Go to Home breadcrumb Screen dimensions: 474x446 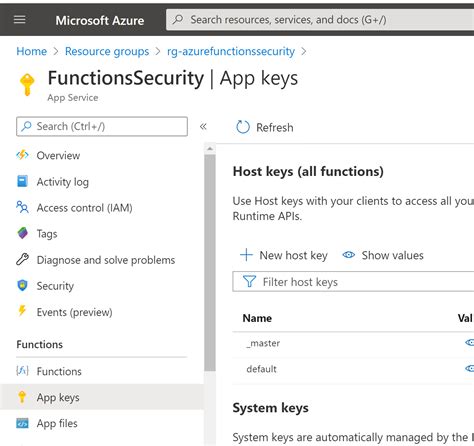click(32, 51)
